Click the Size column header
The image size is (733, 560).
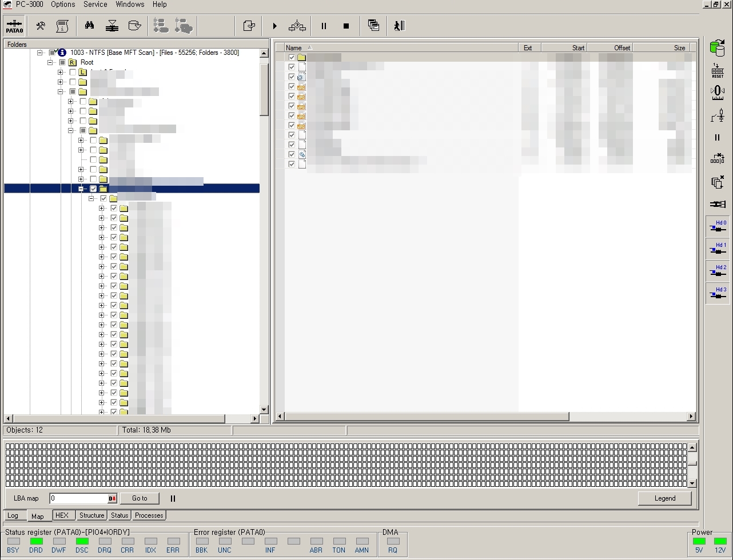click(x=661, y=47)
